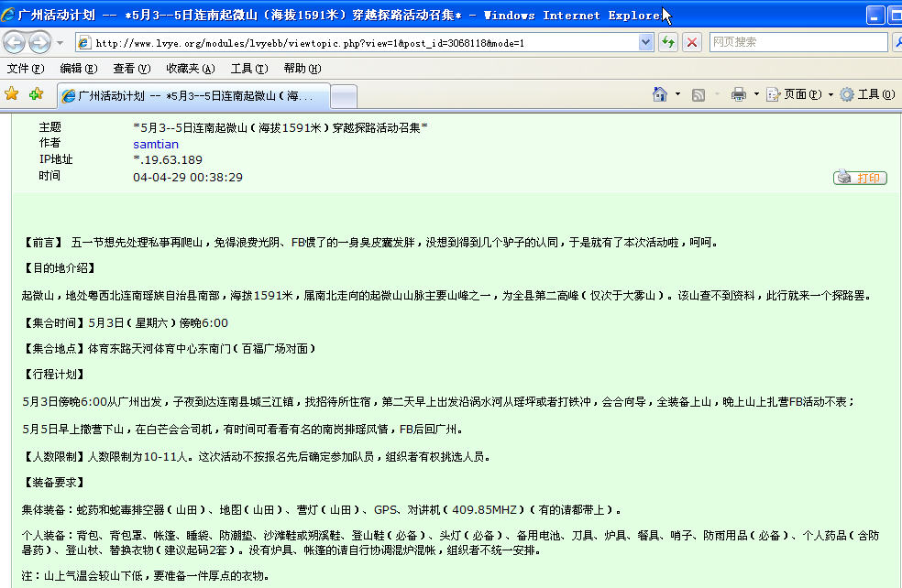The width and height of the screenshot is (902, 588).
Task: Open a new blank tab
Action: (x=343, y=95)
